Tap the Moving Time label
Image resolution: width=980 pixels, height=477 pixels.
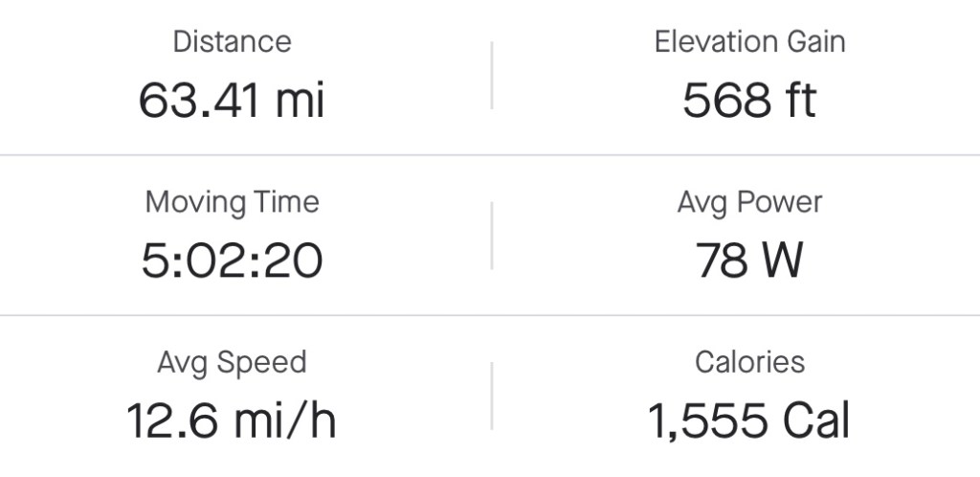(232, 202)
